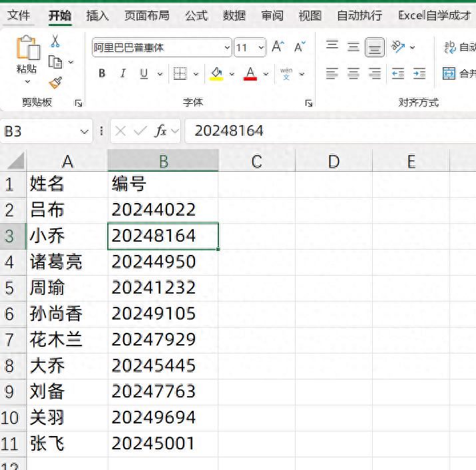Apply yellow fill color to the cell
The width and height of the screenshot is (476, 470).
[x=216, y=74]
